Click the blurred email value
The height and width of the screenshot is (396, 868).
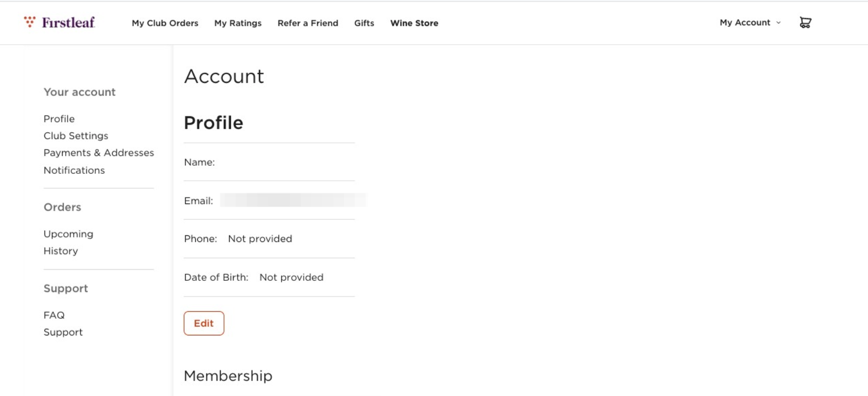coord(293,201)
